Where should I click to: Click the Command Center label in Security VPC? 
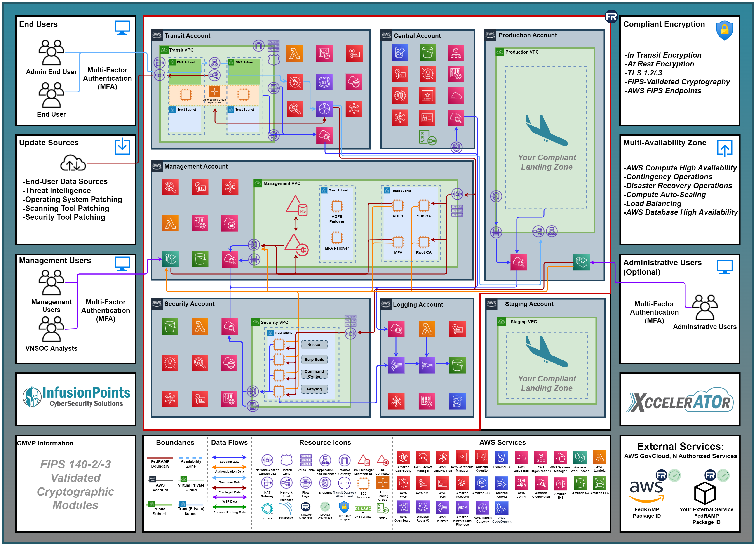[x=314, y=374]
